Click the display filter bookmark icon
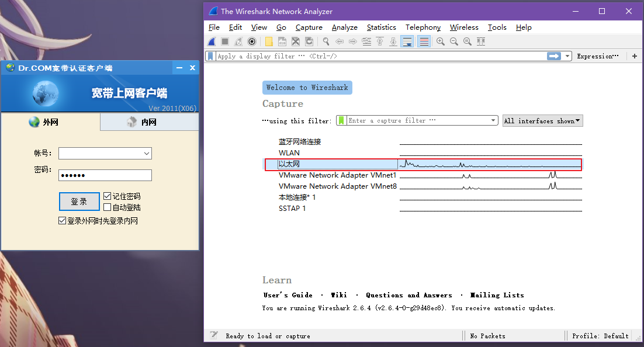The height and width of the screenshot is (347, 644). [210, 56]
